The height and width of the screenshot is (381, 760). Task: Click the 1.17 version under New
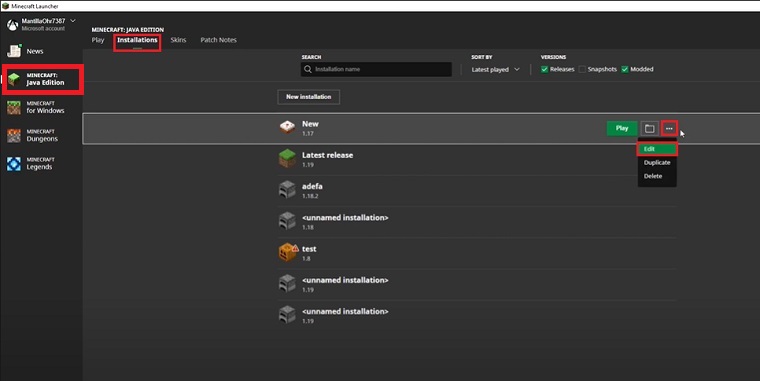(x=308, y=134)
